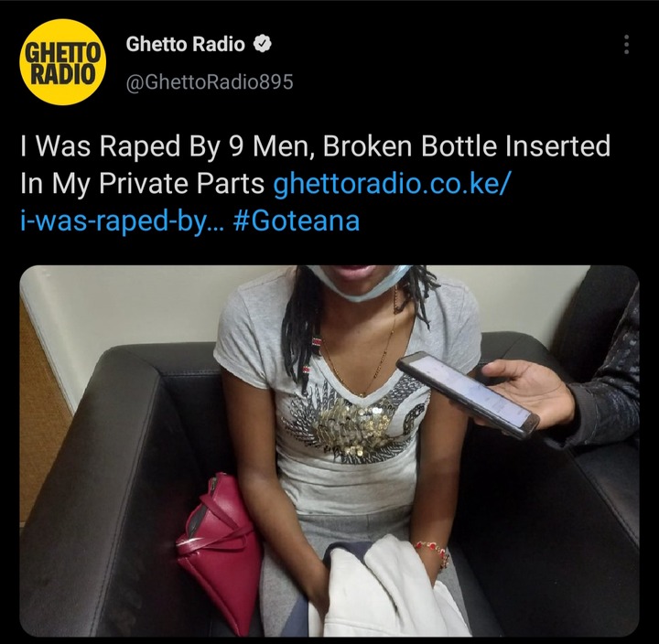Open the Ghetto Radio yellow profile avatar
The width and height of the screenshot is (659, 644).
point(62,62)
